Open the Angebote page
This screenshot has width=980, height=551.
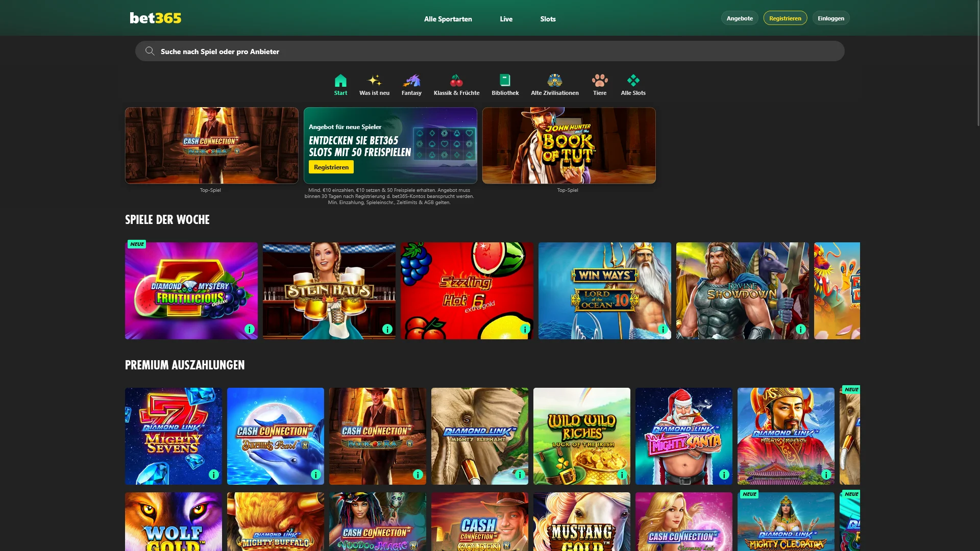[739, 18]
